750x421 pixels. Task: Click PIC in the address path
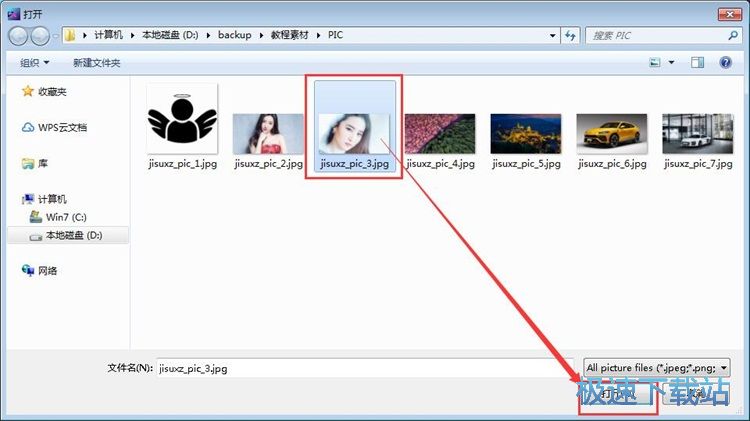click(x=335, y=35)
